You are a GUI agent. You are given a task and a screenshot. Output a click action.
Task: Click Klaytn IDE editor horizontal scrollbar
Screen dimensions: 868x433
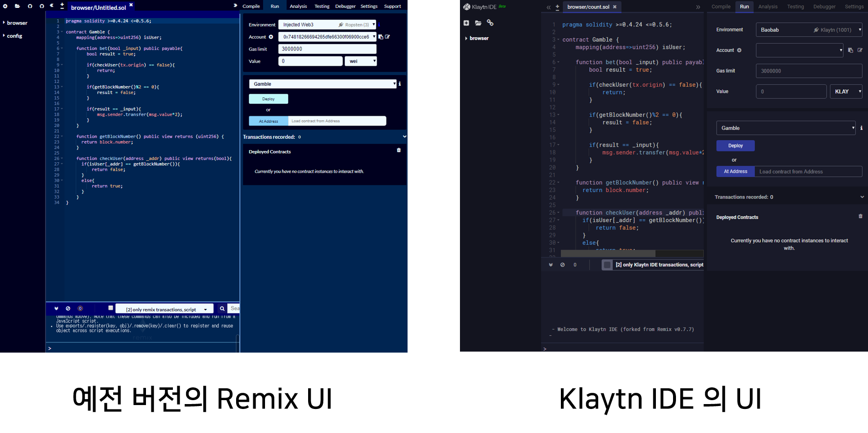pos(608,254)
